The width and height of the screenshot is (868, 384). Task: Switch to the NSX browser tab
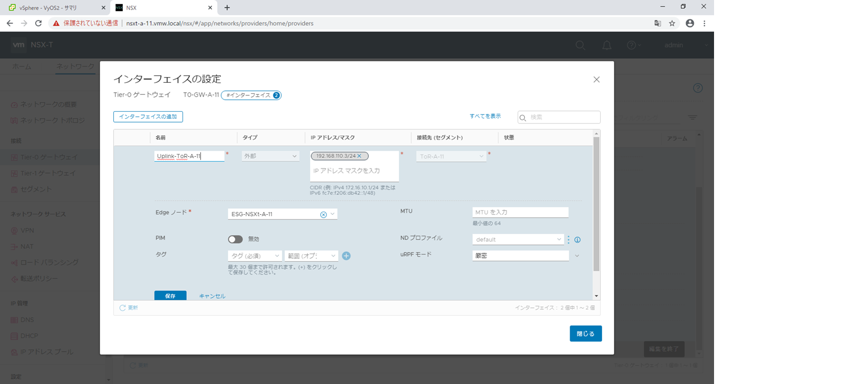click(163, 8)
